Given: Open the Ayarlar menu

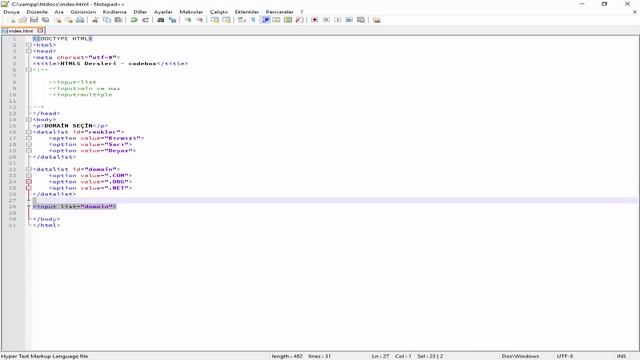Looking at the screenshot, I should tap(163, 12).
